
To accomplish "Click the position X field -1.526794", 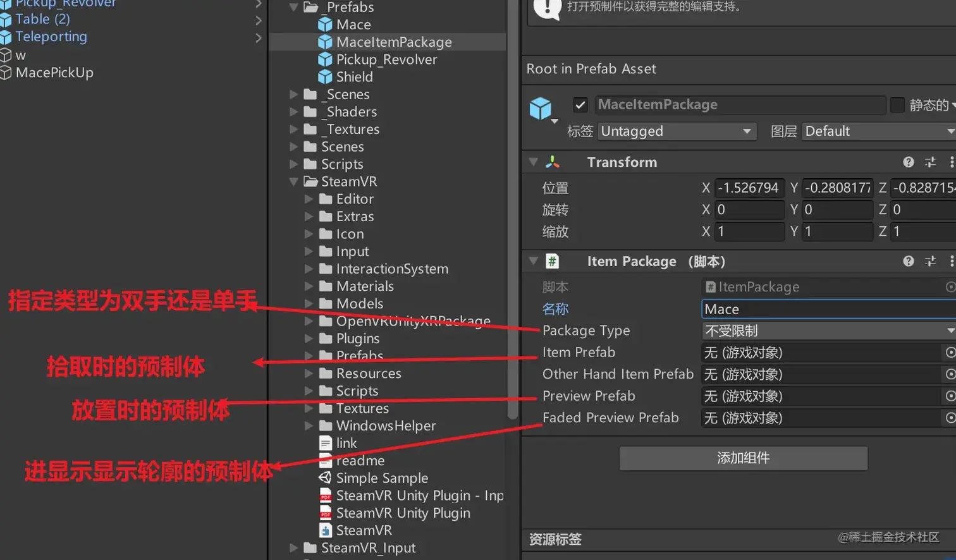I will click(x=750, y=188).
